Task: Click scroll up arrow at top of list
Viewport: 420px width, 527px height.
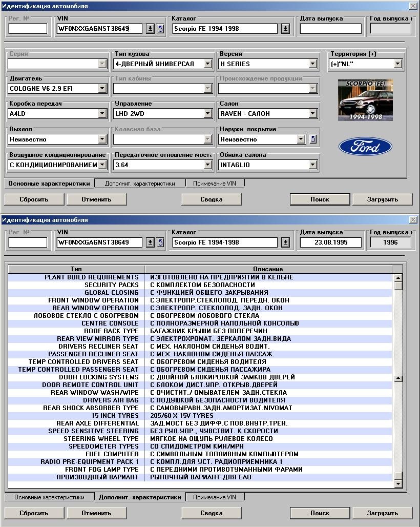Action: tap(398, 278)
